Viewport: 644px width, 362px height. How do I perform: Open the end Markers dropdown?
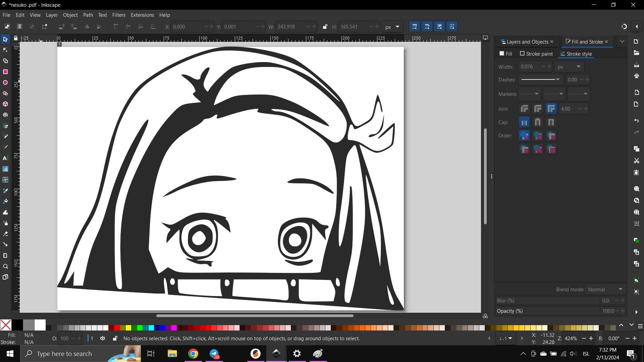pos(579,94)
